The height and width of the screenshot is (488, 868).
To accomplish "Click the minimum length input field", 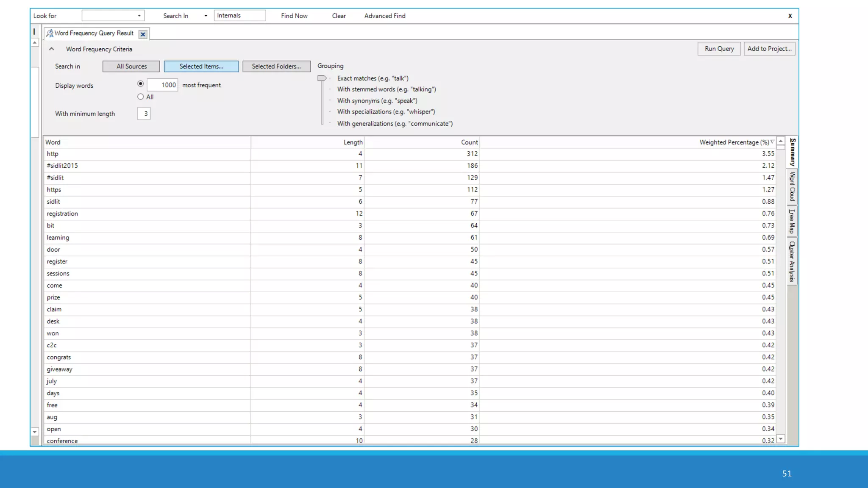I will [144, 114].
